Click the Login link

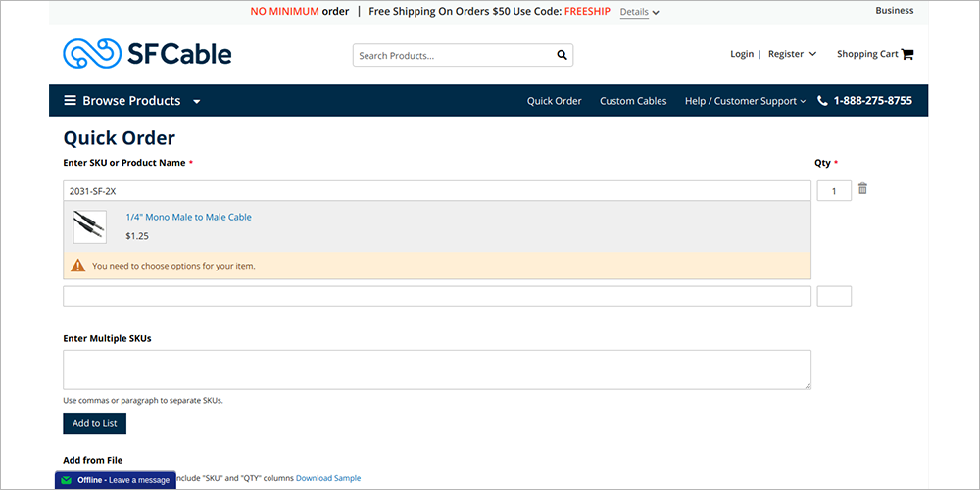tap(742, 54)
